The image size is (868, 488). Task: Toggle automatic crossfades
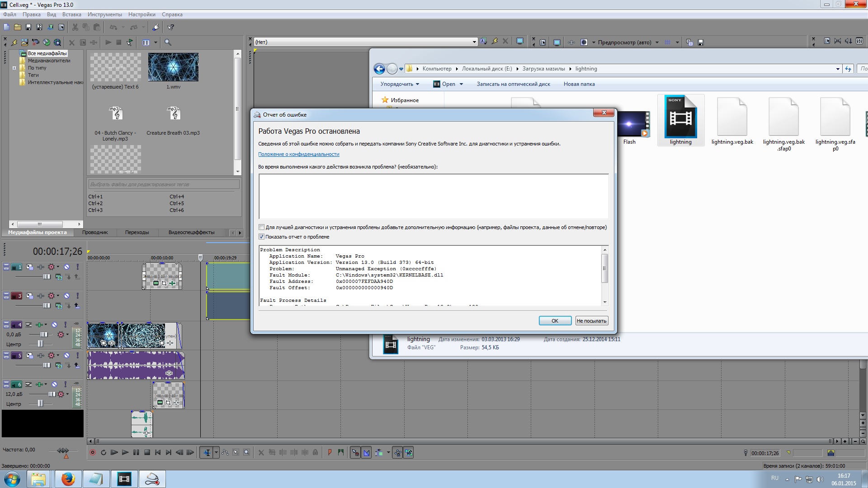(367, 453)
